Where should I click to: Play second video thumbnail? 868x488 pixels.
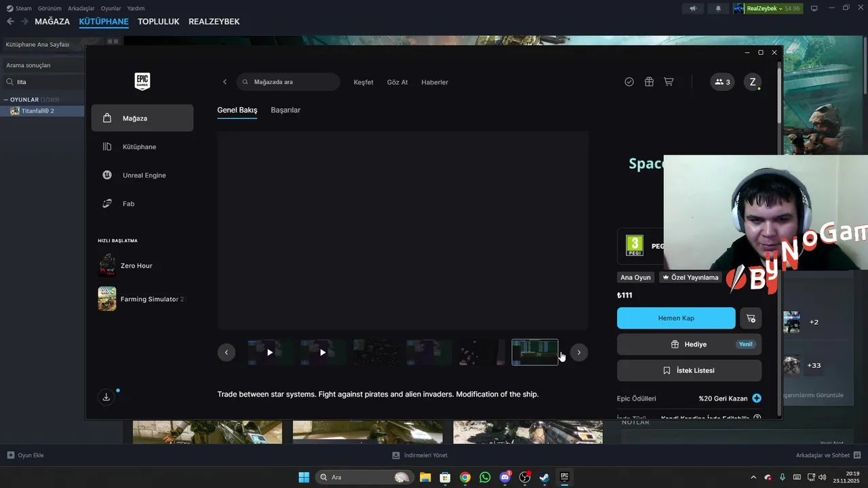pos(323,352)
